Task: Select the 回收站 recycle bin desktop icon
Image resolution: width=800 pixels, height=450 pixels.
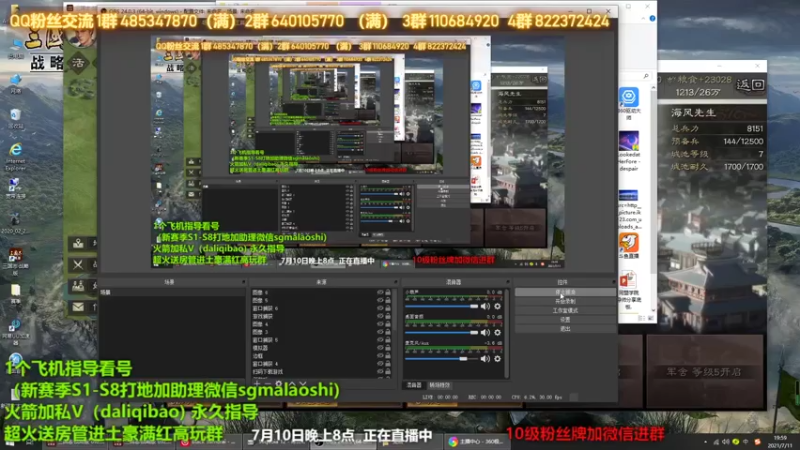Action: [x=15, y=116]
